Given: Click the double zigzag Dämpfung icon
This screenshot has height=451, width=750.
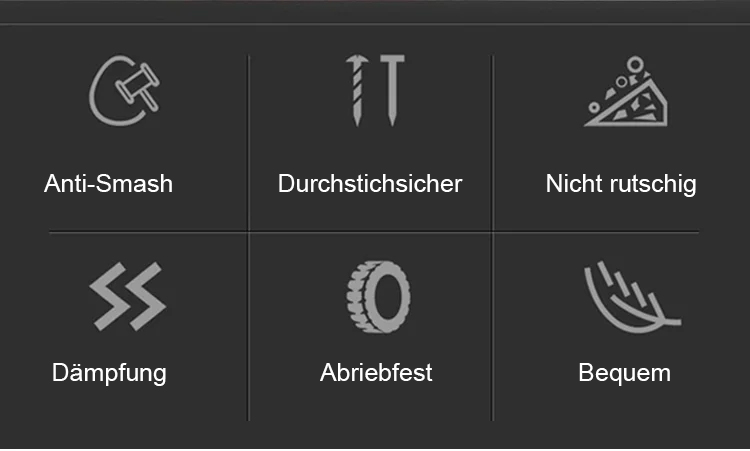Looking at the screenshot, I should [x=128, y=296].
